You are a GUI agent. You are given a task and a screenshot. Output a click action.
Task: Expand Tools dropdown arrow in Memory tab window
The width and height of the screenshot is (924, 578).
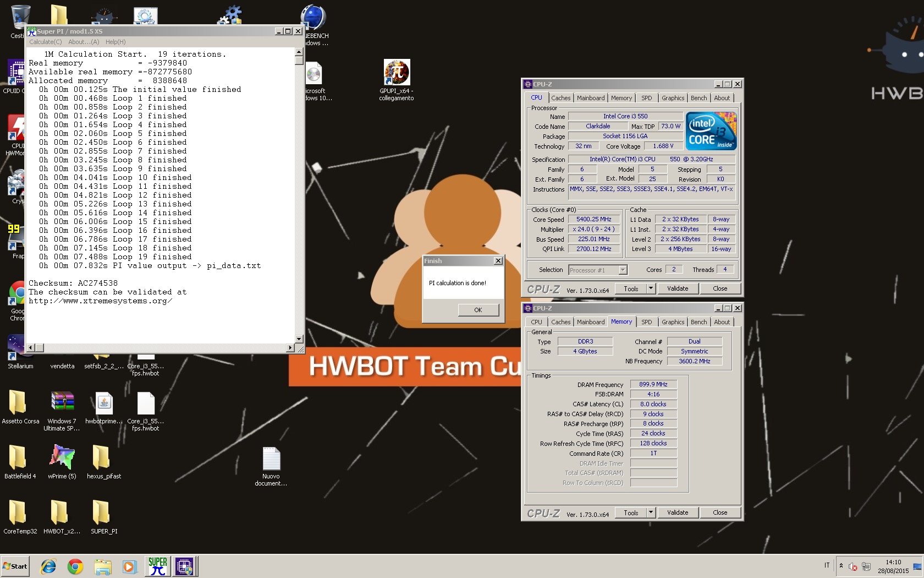(x=651, y=512)
